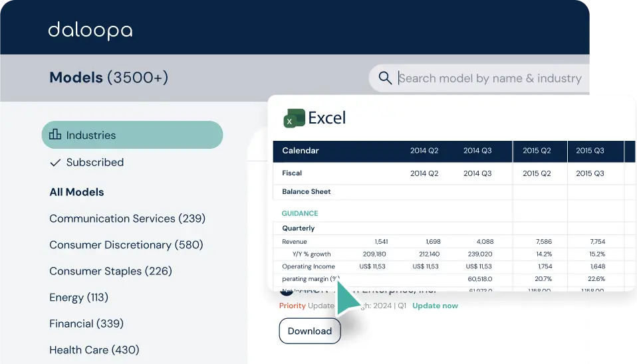Click the All Models heading
Viewport: 637px width, 364px height.
point(76,192)
